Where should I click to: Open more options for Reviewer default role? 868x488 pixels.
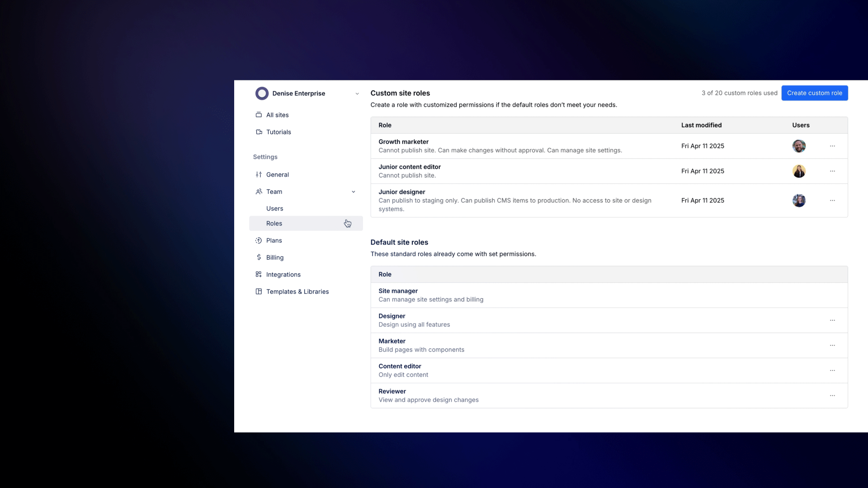[x=832, y=395]
